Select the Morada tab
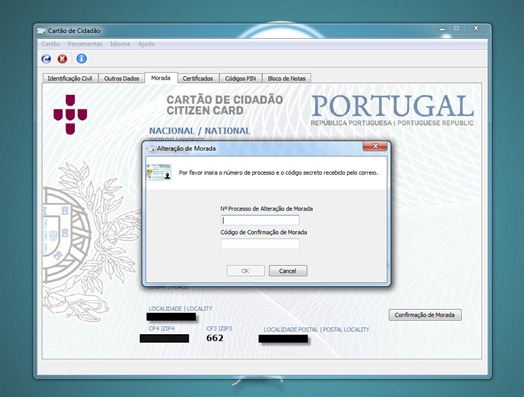 161,78
